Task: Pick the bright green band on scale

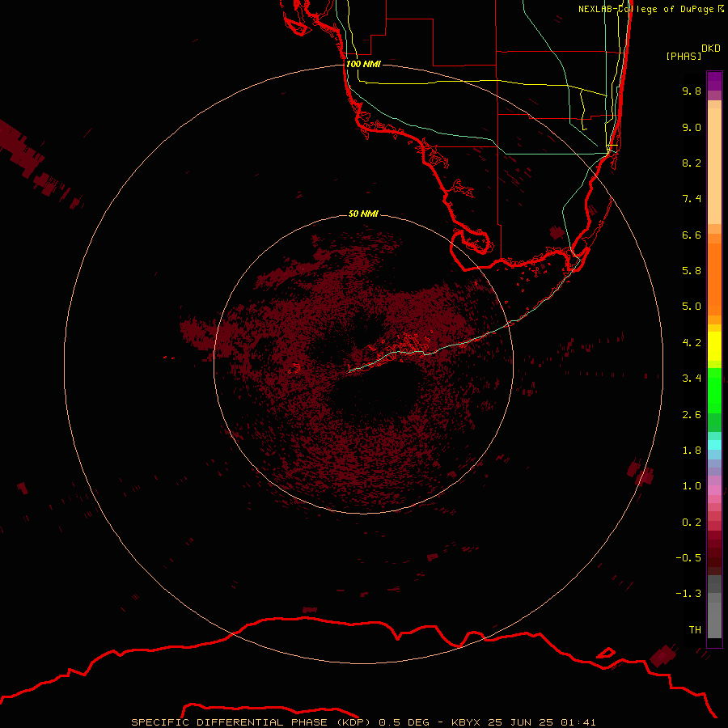Action: (714, 390)
